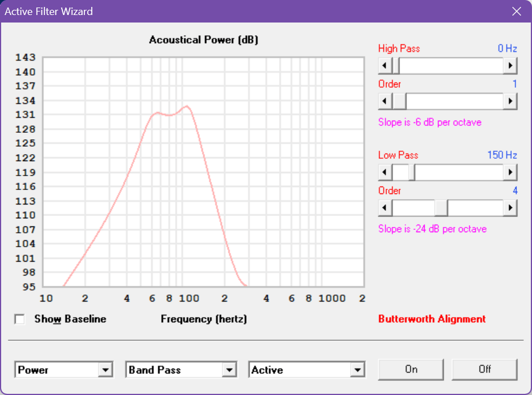Click the High Pass slider right arrow
532x395 pixels.
coord(510,65)
